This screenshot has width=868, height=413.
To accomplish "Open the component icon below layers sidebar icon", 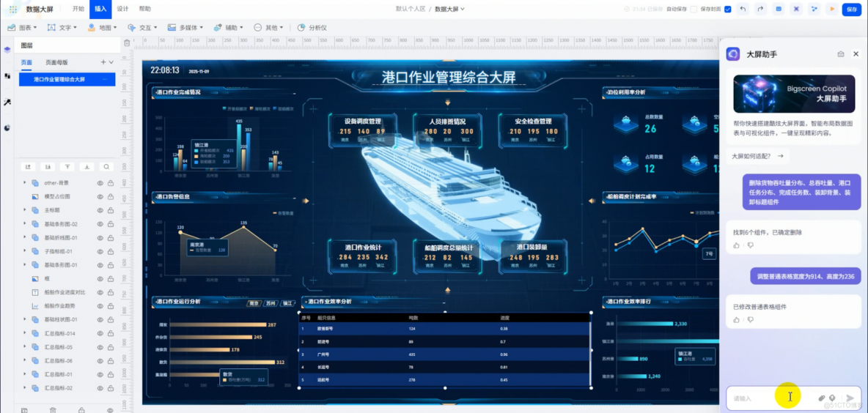I will coord(7,76).
